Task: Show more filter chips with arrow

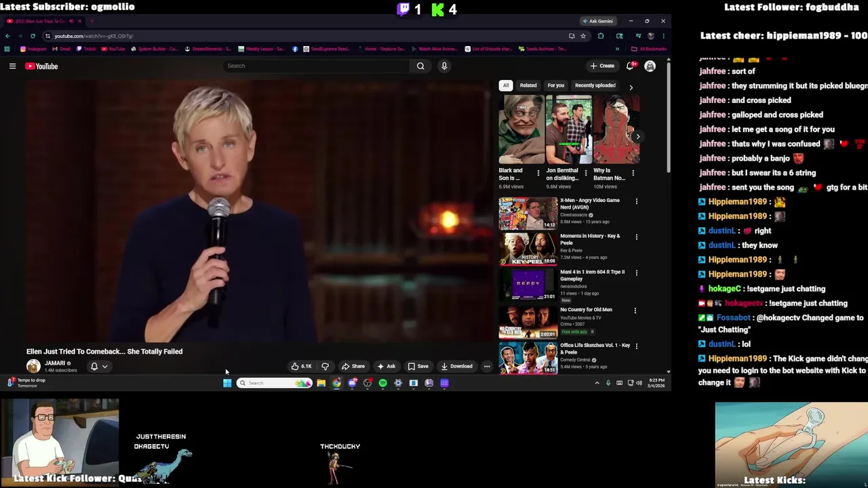Action: pos(631,87)
